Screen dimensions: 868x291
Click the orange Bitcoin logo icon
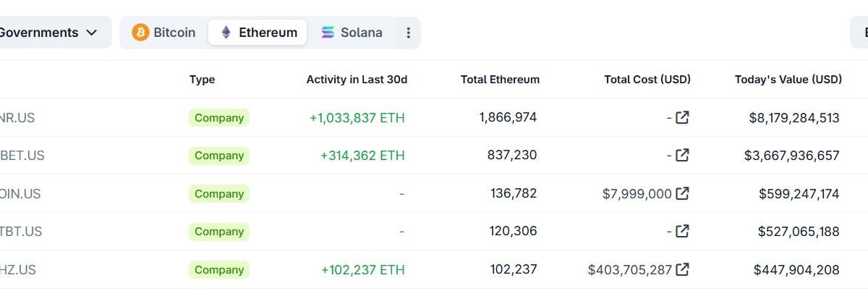[x=140, y=33]
